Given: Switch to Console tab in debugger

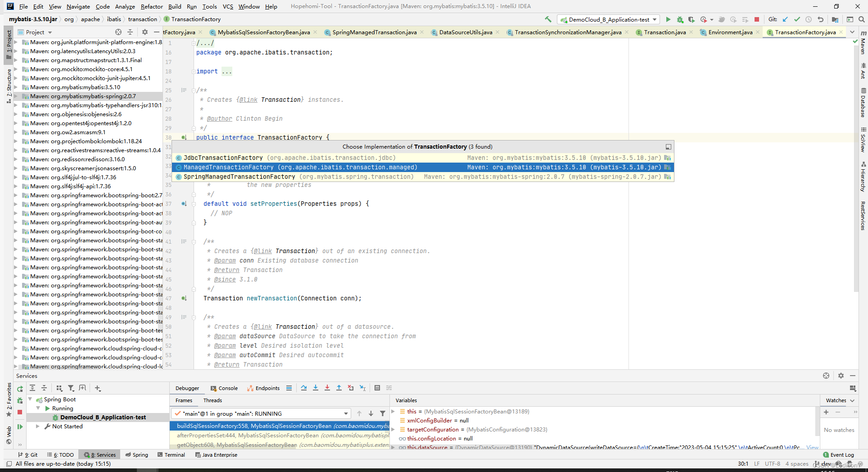Looking at the screenshot, I should coord(224,388).
